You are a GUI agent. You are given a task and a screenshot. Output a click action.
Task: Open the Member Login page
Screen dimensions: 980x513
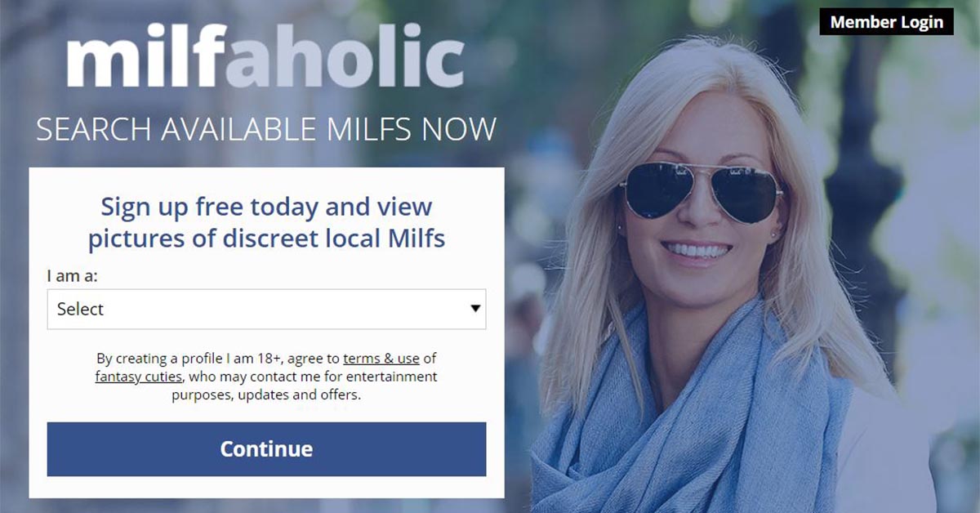coord(886,22)
